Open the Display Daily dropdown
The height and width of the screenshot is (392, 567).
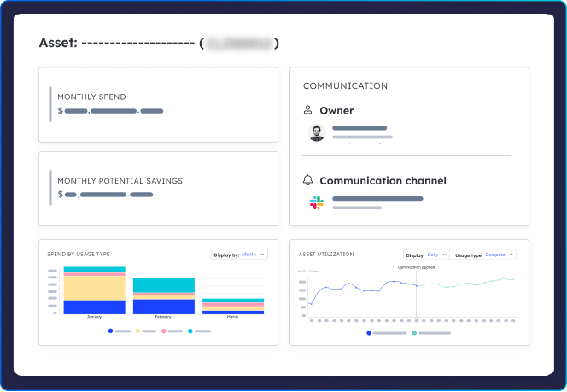pyautogui.click(x=426, y=255)
